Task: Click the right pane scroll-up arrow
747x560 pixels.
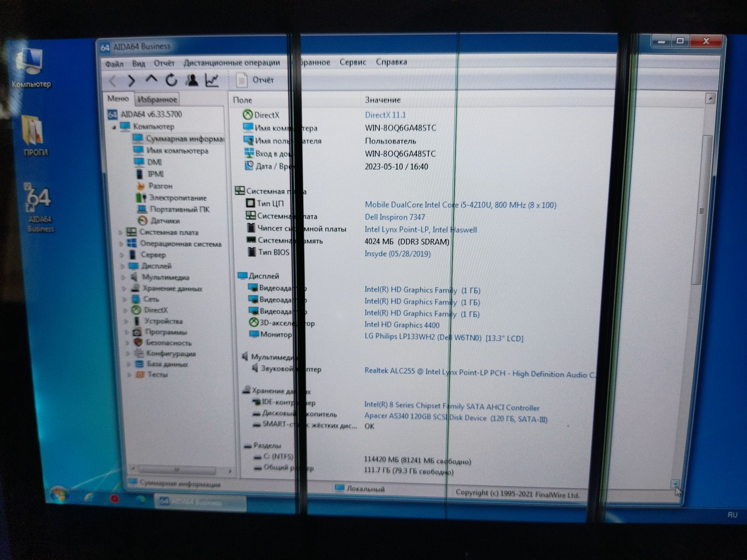Action: coord(710,99)
